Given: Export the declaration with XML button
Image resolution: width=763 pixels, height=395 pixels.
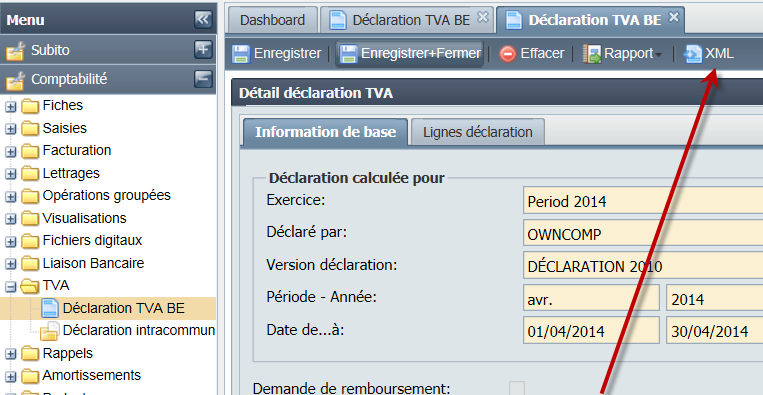Looking at the screenshot, I should click(x=708, y=54).
